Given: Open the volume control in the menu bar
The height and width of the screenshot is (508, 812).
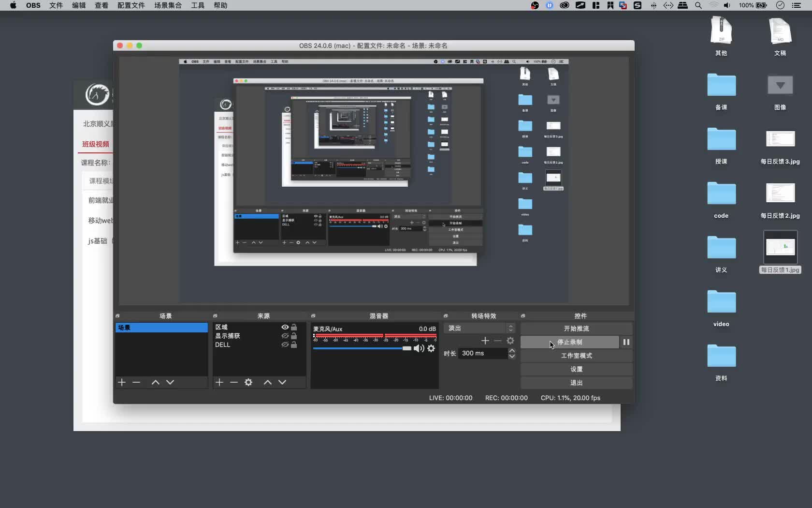Looking at the screenshot, I should (727, 5).
